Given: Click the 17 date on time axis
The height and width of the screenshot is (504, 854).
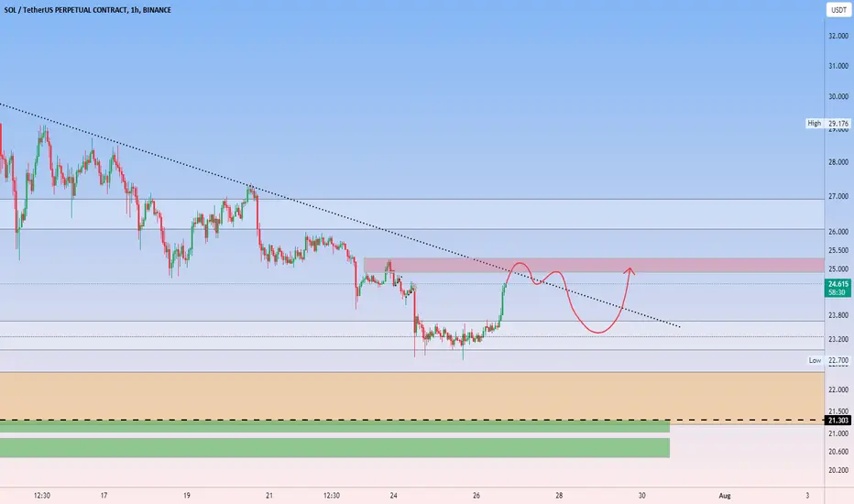Looking at the screenshot, I should pyautogui.click(x=104, y=495).
